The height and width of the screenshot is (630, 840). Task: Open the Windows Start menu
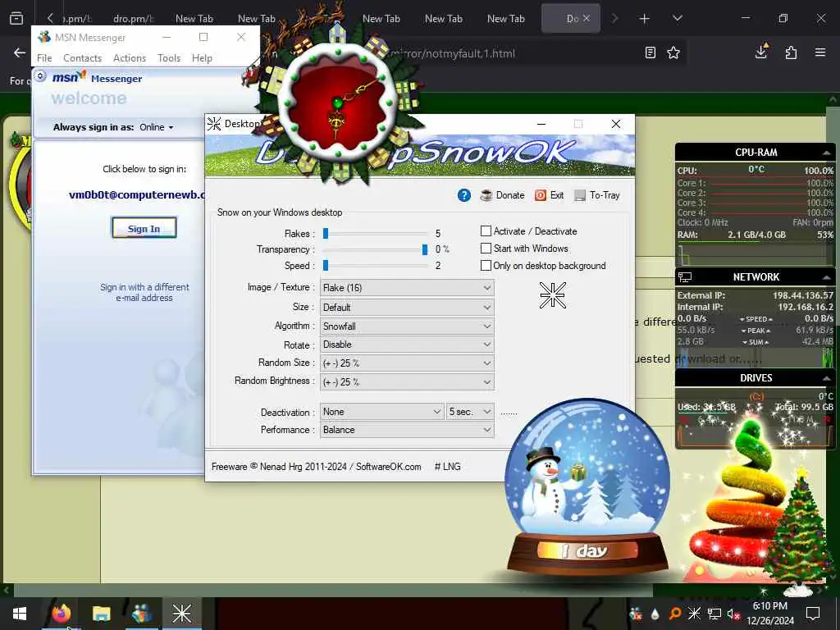20,614
